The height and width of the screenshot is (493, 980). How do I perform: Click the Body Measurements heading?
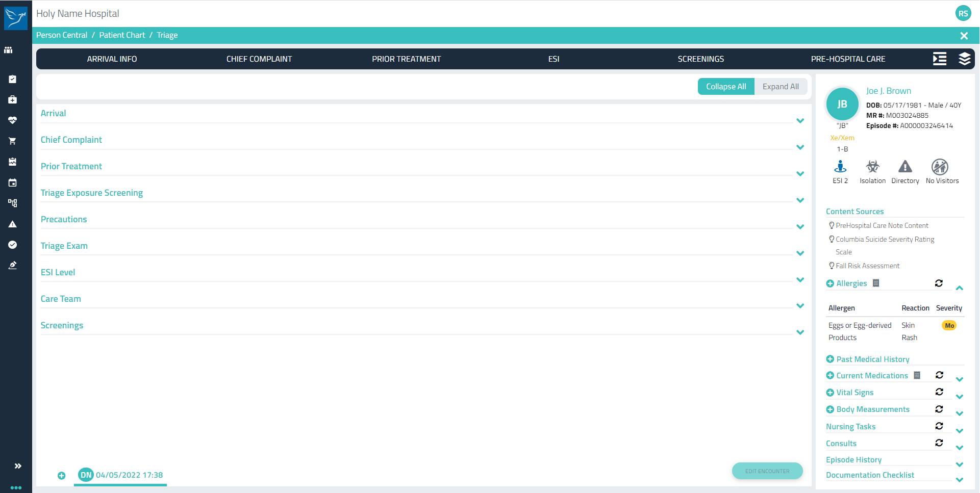873,409
